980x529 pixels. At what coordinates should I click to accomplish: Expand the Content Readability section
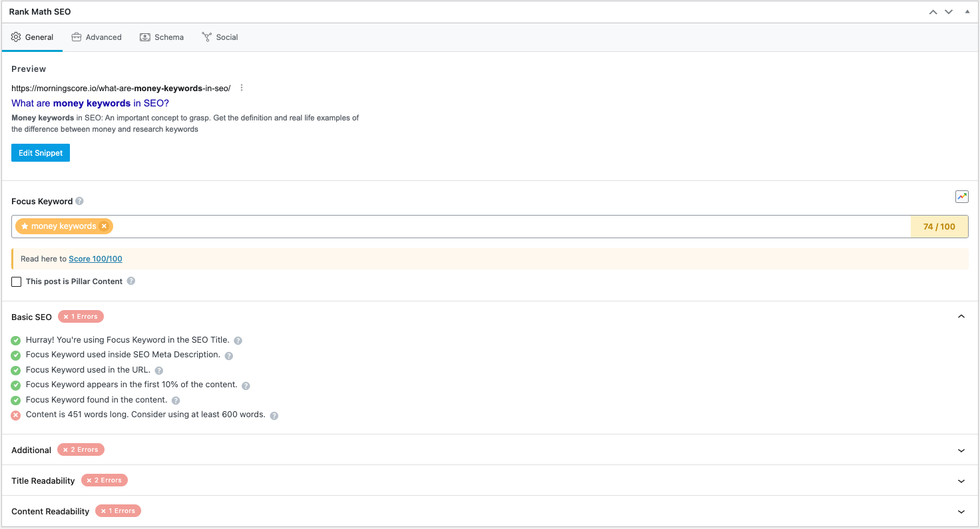point(961,512)
